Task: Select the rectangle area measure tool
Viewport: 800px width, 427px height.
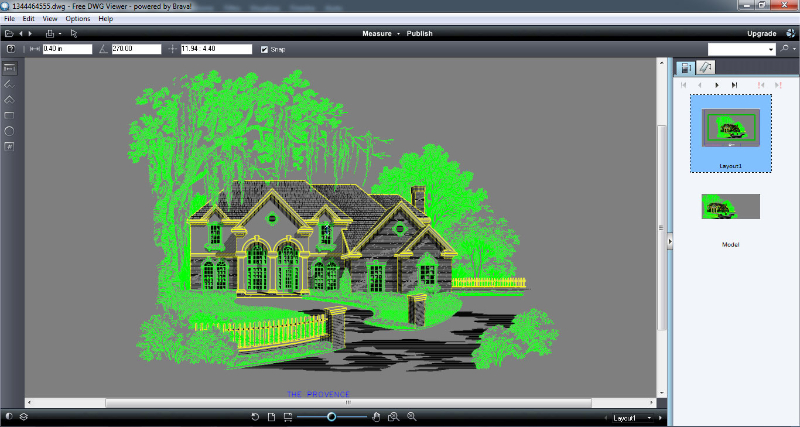Action: pyautogui.click(x=9, y=115)
